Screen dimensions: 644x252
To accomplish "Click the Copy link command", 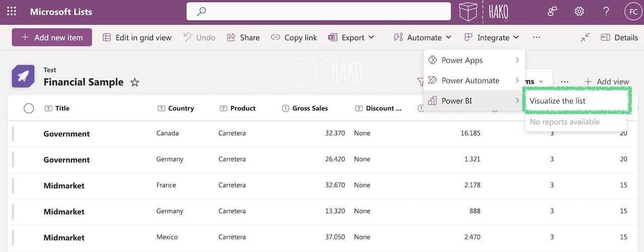I will (294, 38).
